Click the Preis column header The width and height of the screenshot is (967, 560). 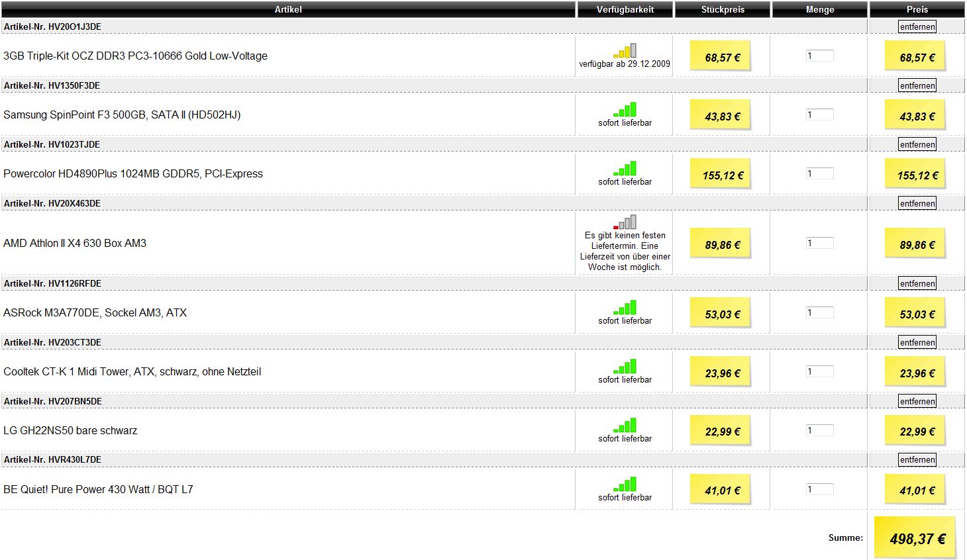(917, 9)
